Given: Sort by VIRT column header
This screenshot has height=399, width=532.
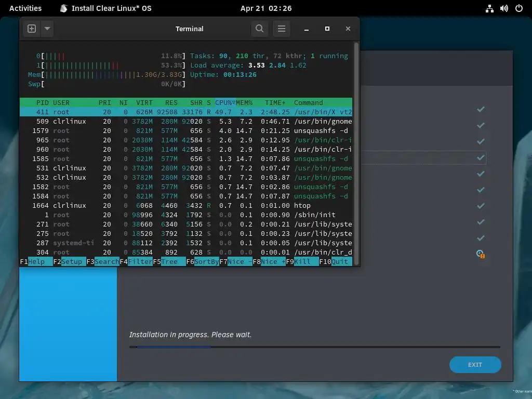Looking at the screenshot, I should point(144,102).
